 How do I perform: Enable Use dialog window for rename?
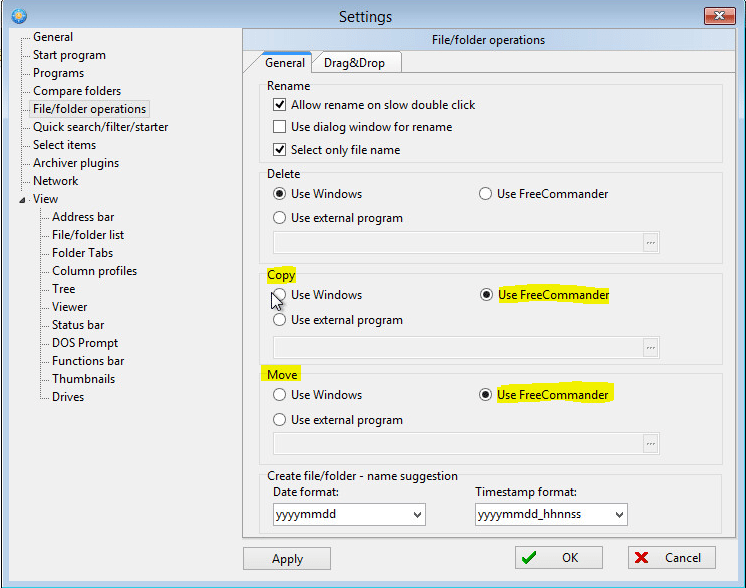[280, 128]
